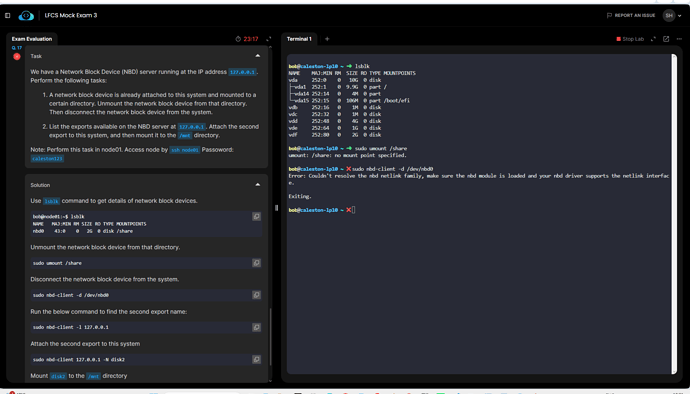
Task: Add a new terminal tab
Action: (x=327, y=39)
